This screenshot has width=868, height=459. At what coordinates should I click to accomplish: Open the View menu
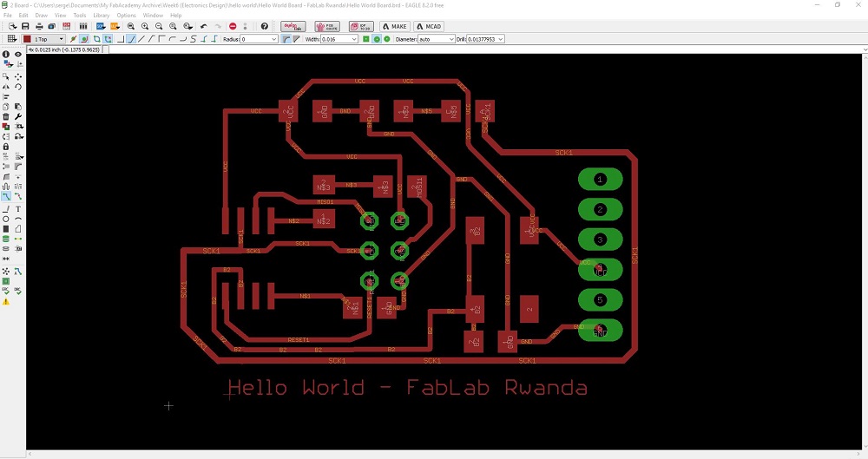pos(61,15)
